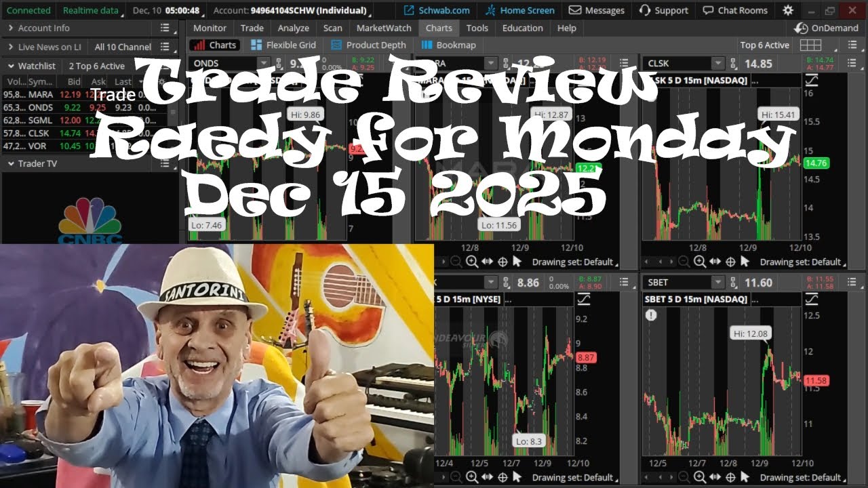Open the CLSK symbol dropdown arrow

718,63
